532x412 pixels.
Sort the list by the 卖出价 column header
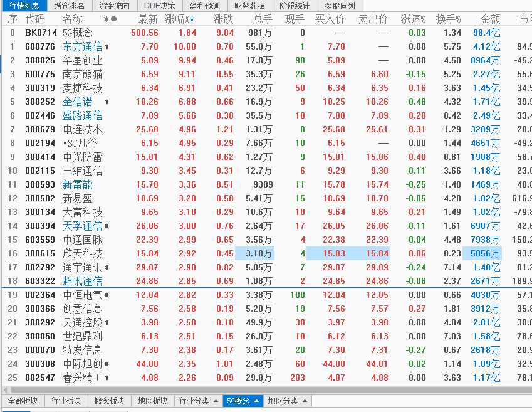(373, 19)
